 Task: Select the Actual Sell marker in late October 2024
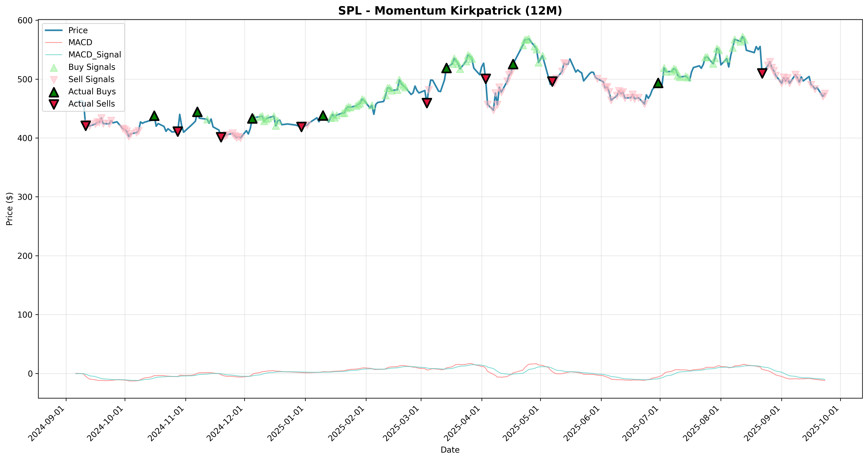tap(177, 131)
